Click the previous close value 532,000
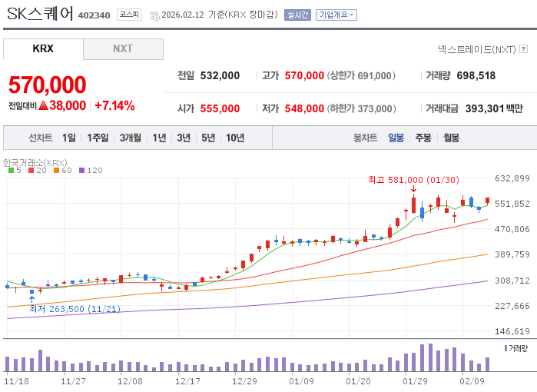Image resolution: width=537 pixels, height=392 pixels. coord(220,76)
